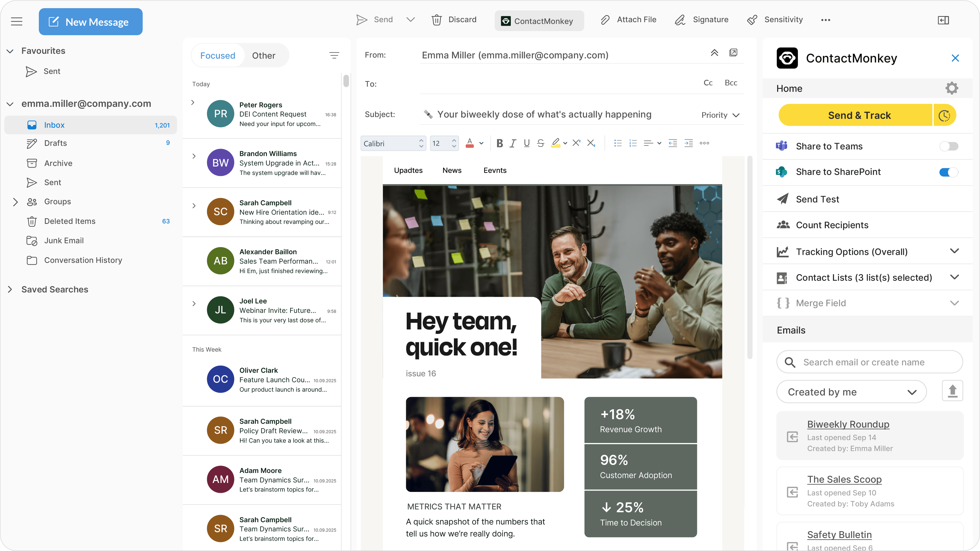Click the bulleted list icon
Viewport: 980px width, 551px height.
617,143
